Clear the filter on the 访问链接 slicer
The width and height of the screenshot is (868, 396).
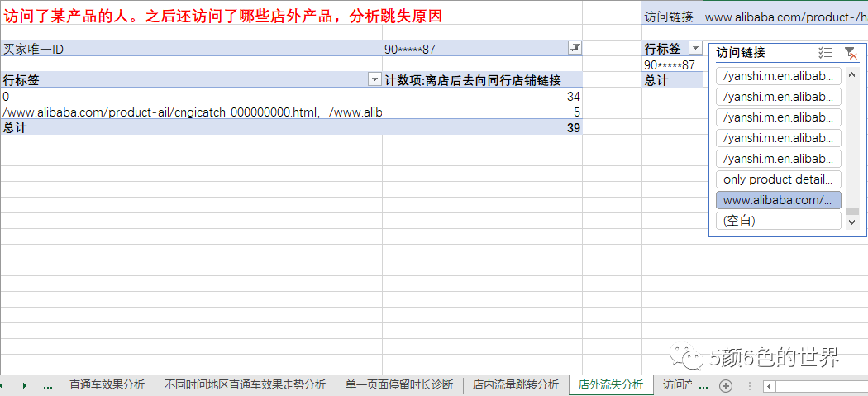[851, 53]
